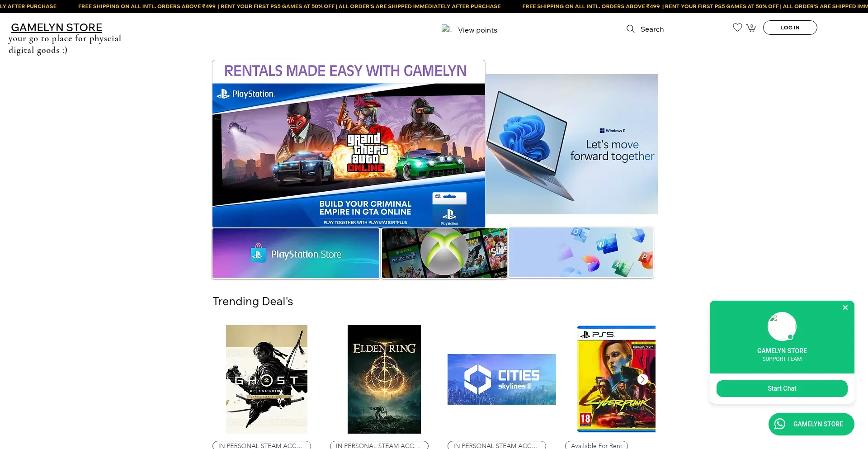Click the loyalty icon beside View points
The width and height of the screenshot is (868, 449).
click(447, 29)
